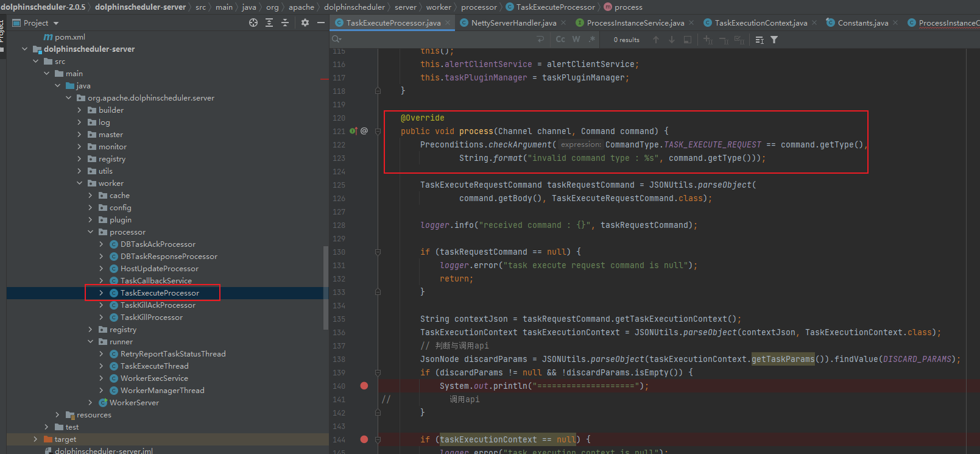Collapse the dolphinscheduler-server module node
The width and height of the screenshot is (980, 454).
tap(24, 49)
